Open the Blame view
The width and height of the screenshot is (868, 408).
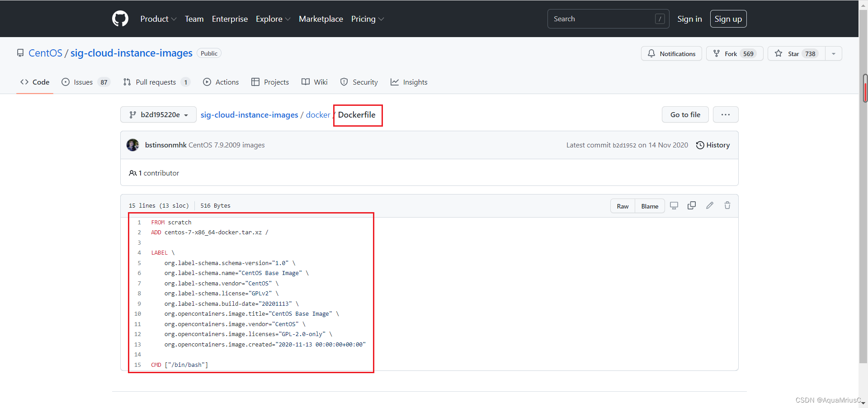pos(650,206)
